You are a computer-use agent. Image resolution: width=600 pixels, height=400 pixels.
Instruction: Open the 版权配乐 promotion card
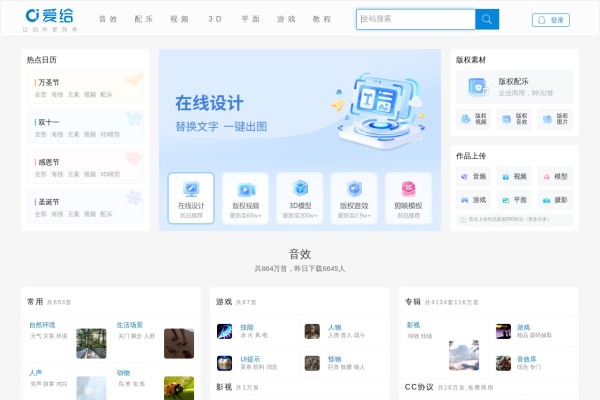[514, 87]
